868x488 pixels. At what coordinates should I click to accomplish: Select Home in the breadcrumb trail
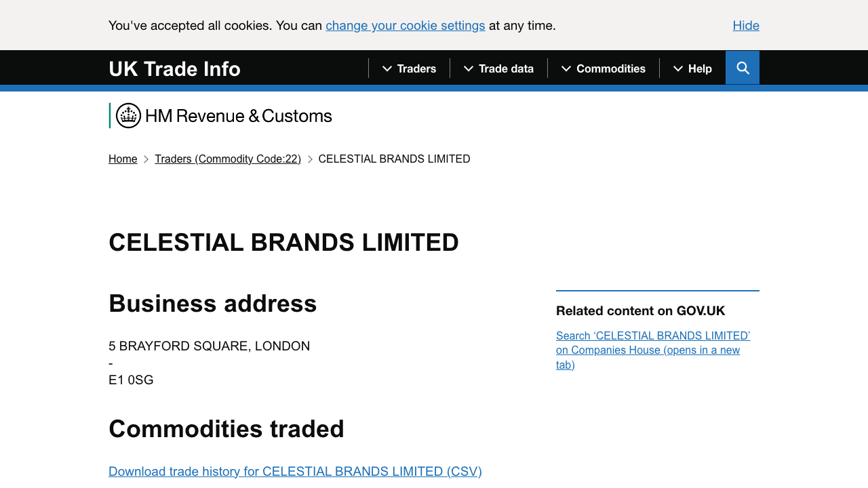(123, 159)
